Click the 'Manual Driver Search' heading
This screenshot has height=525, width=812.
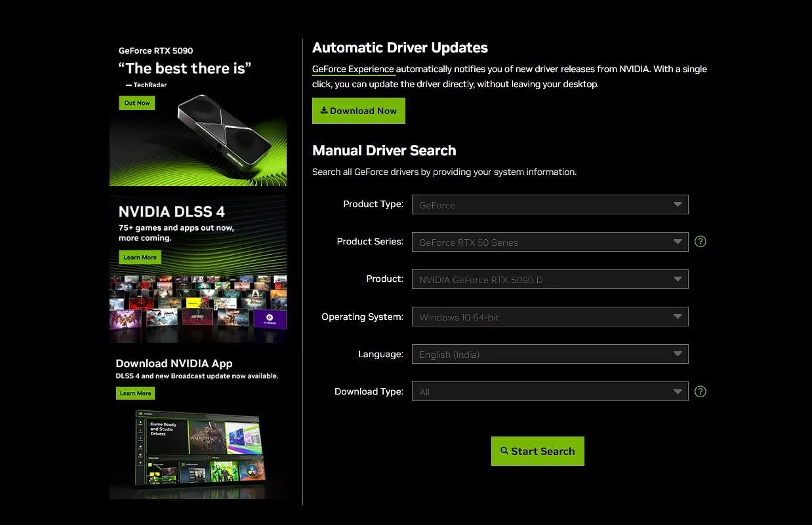(x=384, y=150)
